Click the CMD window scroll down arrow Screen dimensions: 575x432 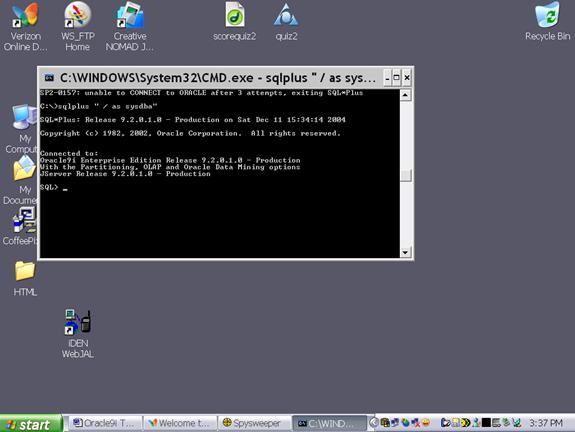point(405,252)
